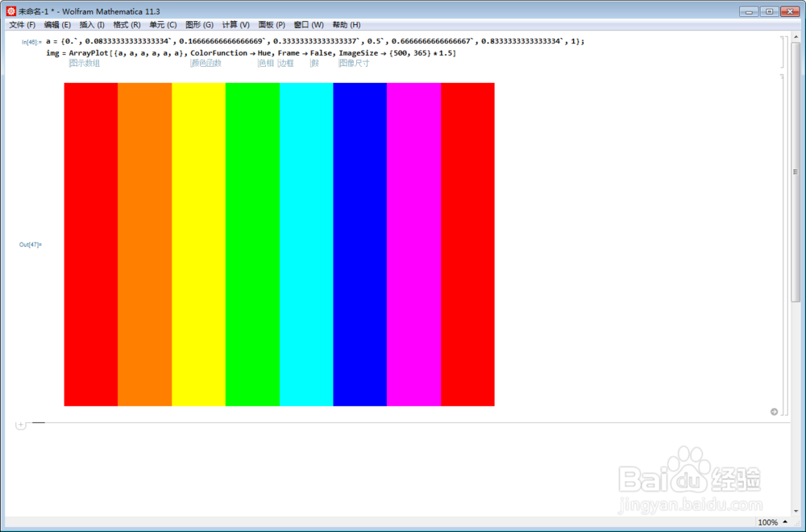Open the 文件 (F) menu
806x532 pixels.
coord(22,25)
